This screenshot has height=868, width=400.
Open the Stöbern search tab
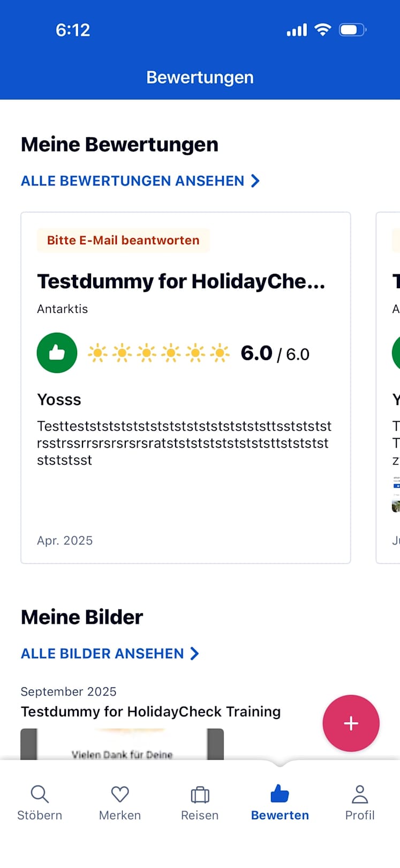(x=40, y=802)
